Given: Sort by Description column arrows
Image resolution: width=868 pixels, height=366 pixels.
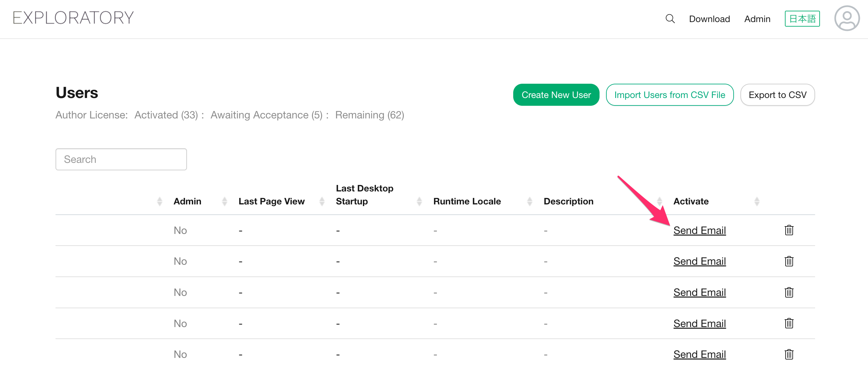Looking at the screenshot, I should (659, 201).
